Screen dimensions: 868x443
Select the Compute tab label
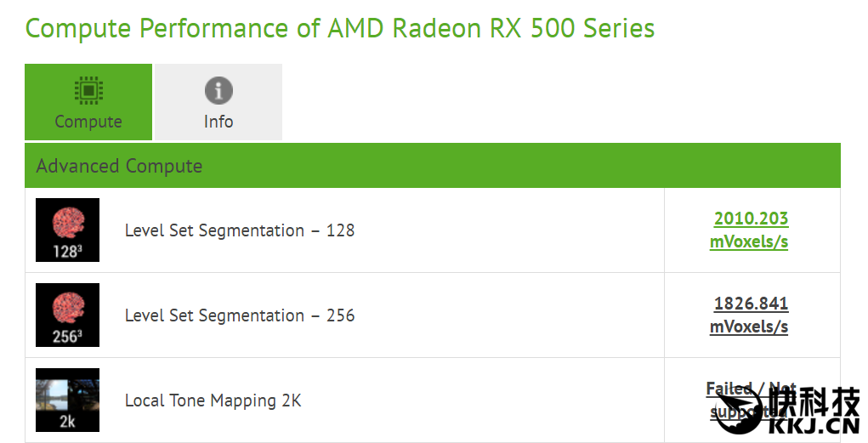point(88,122)
